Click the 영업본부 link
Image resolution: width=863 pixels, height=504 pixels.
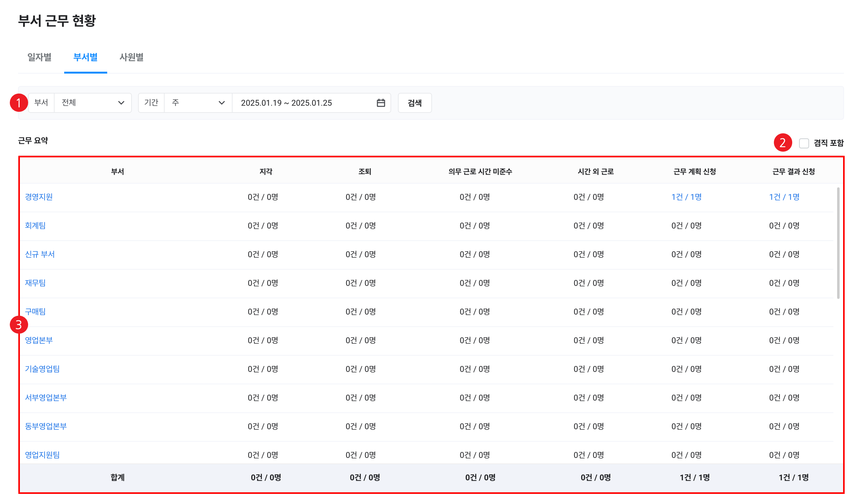[x=39, y=340]
